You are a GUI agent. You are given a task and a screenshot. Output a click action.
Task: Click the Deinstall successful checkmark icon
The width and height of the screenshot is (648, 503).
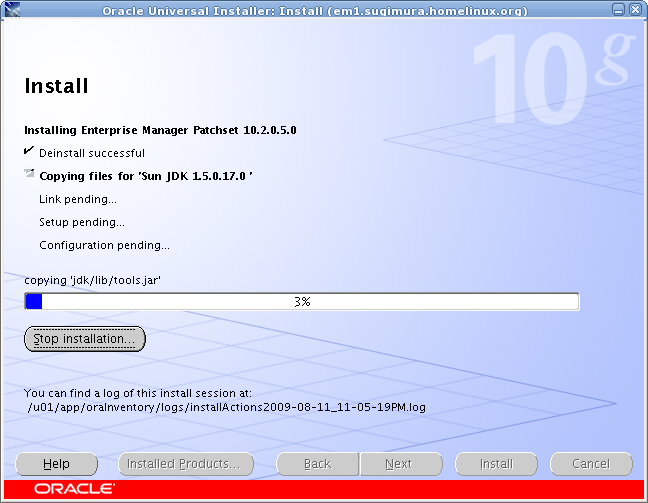point(29,150)
